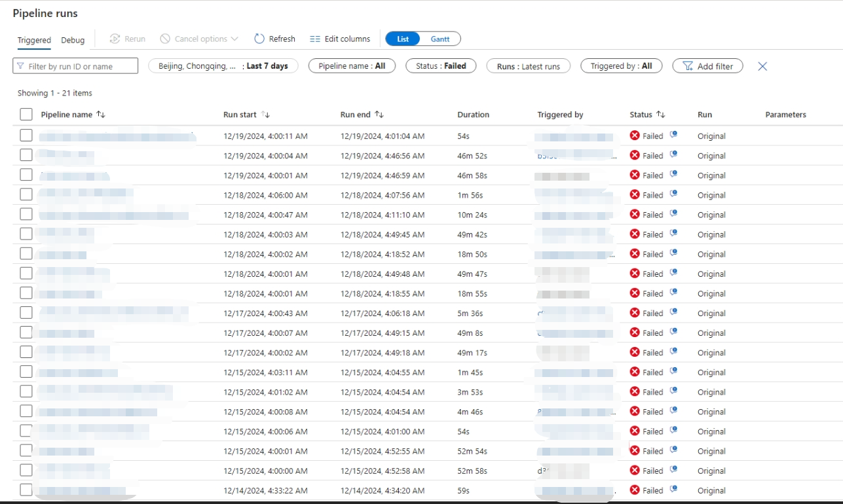
Task: Select checkbox for 12/17/2024, 4:00:43 AM run
Action: [26, 313]
